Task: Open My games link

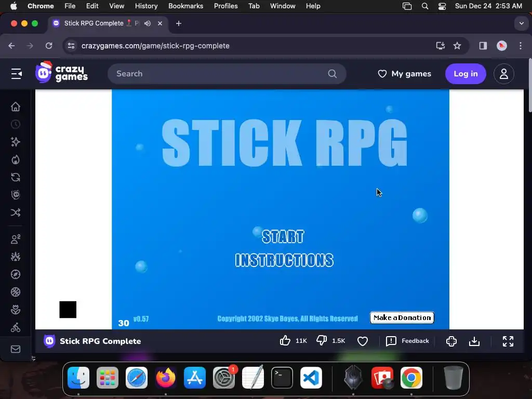Action: pos(404,74)
